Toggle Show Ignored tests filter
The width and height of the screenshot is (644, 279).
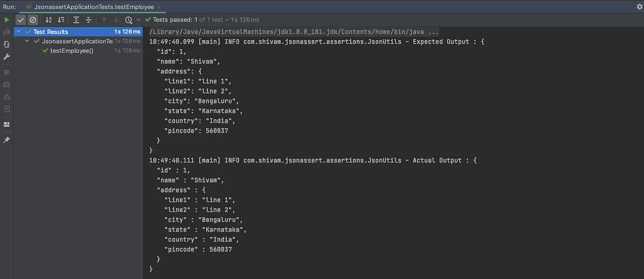[x=32, y=20]
